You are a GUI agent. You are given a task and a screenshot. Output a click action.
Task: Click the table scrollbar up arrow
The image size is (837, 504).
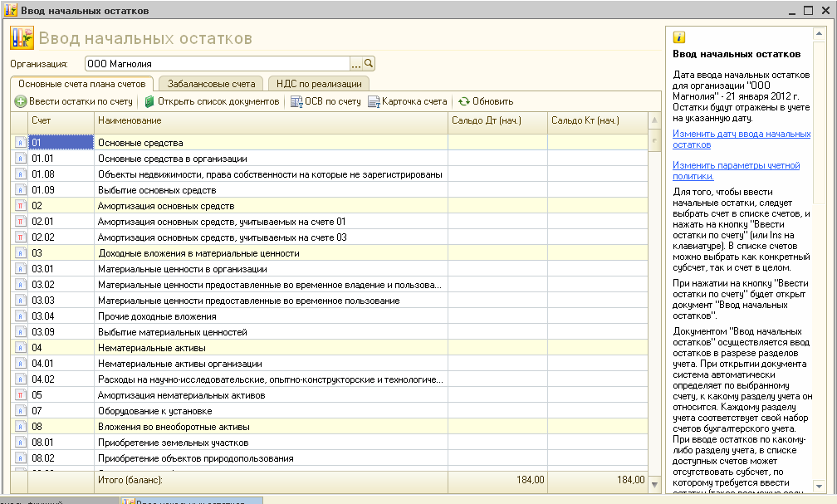(654, 120)
